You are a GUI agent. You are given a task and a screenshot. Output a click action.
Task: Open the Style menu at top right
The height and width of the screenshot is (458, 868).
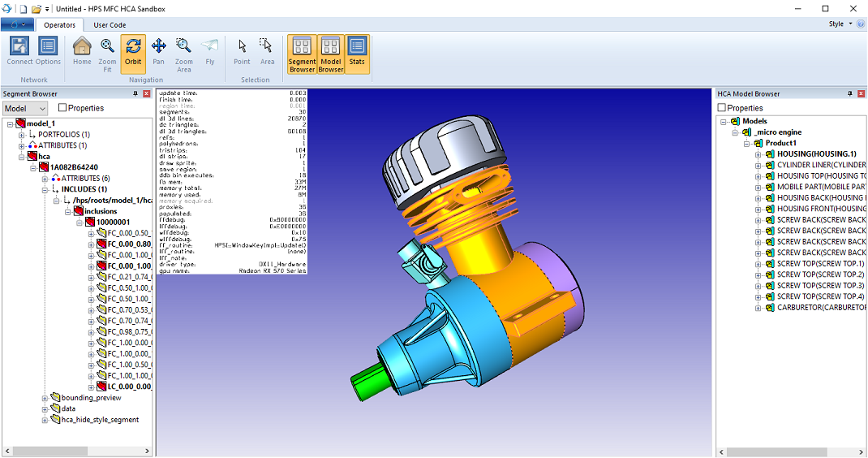(x=840, y=24)
